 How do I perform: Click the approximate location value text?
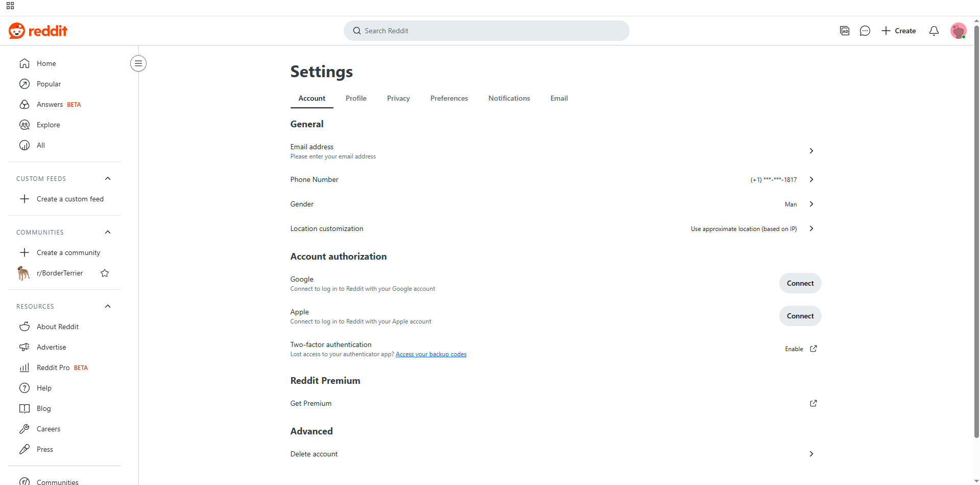point(744,229)
